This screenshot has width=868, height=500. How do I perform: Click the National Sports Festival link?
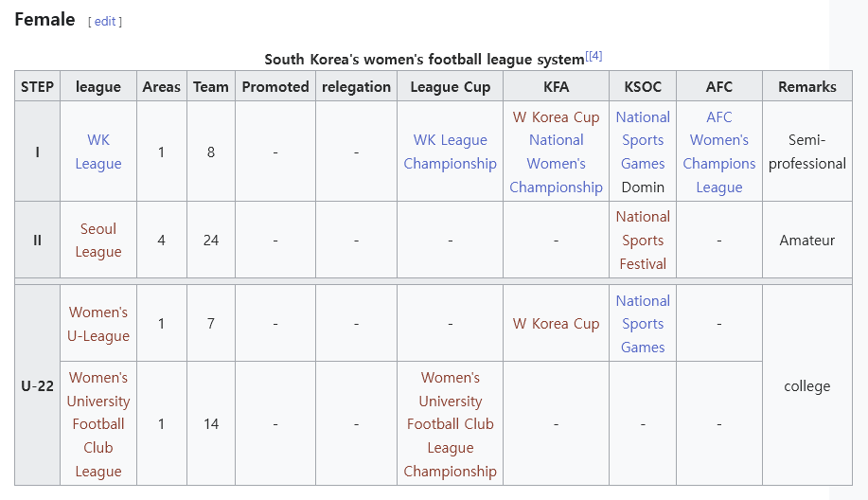click(643, 241)
